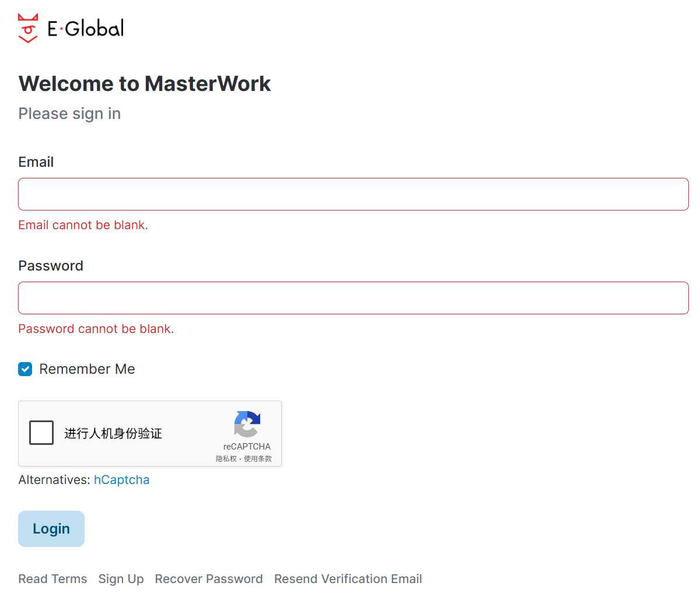The height and width of the screenshot is (600, 700).
Task: Open the hCaptcha alternative link
Action: (x=122, y=480)
